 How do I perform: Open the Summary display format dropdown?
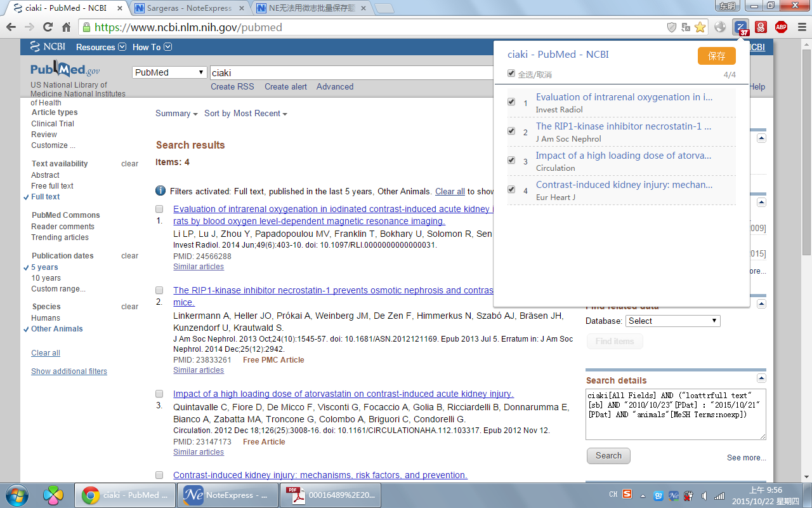[176, 114]
